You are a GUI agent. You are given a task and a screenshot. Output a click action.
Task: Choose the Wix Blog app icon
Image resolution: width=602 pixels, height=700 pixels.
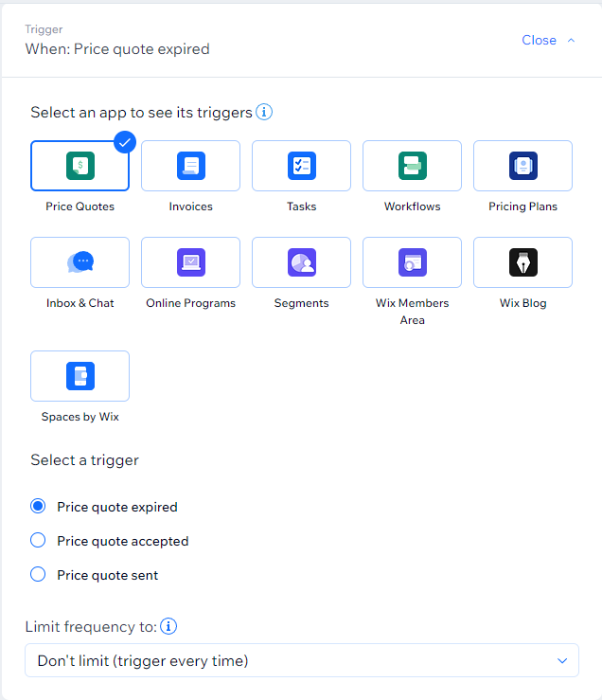pyautogui.click(x=522, y=262)
